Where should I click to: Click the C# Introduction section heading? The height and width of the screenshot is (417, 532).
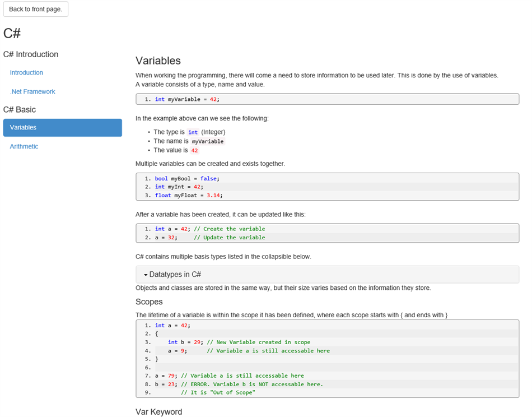coord(31,54)
